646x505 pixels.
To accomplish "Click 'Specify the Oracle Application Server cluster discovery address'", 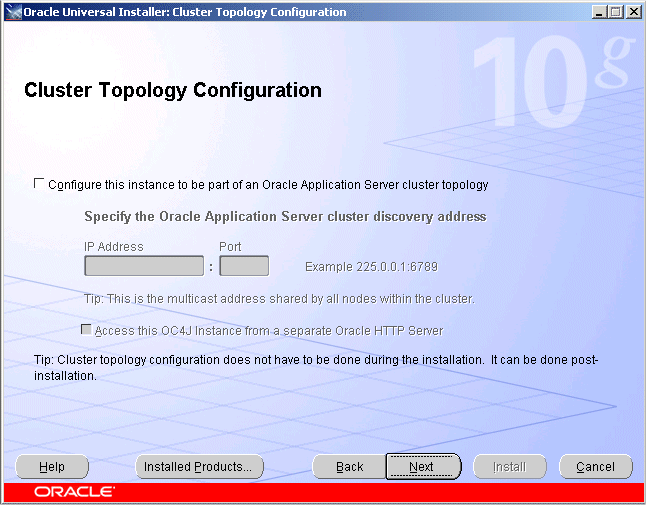I will [285, 217].
